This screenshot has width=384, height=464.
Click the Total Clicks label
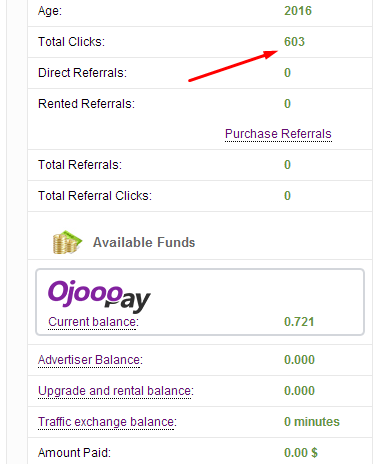71,42
